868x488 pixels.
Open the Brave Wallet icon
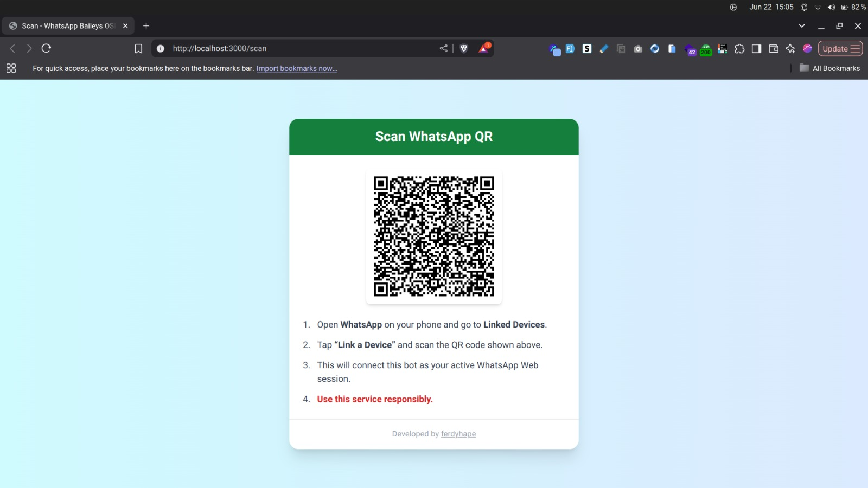click(774, 49)
